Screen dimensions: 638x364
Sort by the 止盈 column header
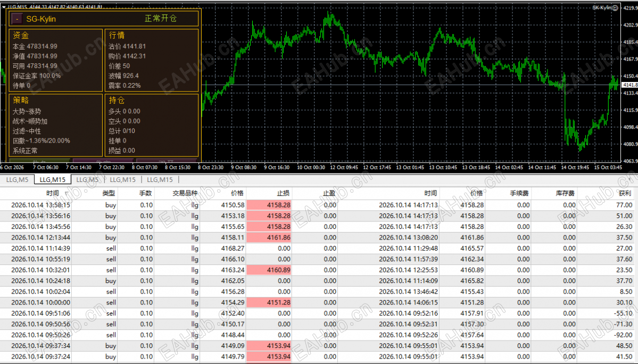(329, 193)
